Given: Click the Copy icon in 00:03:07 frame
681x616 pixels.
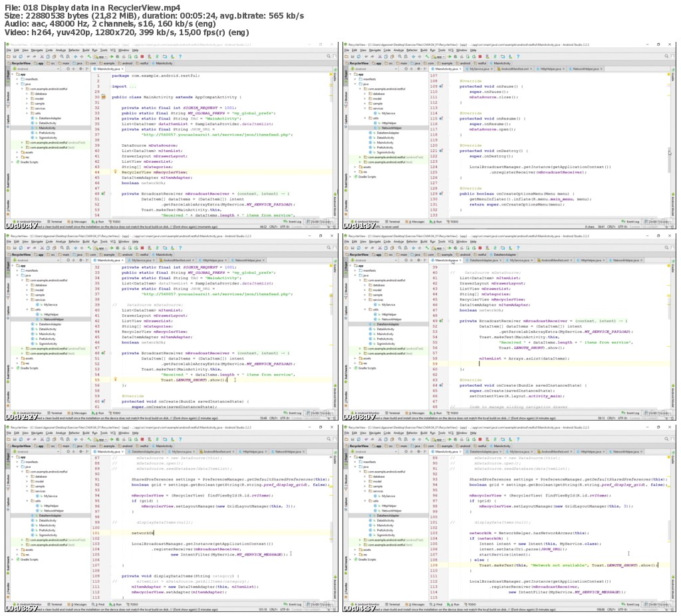Looking at the screenshot, I should pos(386,248).
